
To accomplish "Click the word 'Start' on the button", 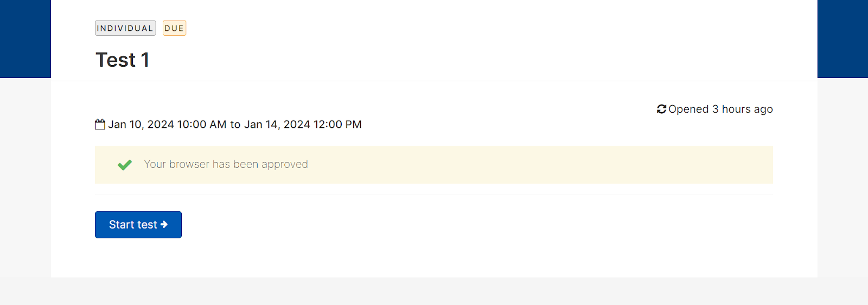I will (122, 225).
